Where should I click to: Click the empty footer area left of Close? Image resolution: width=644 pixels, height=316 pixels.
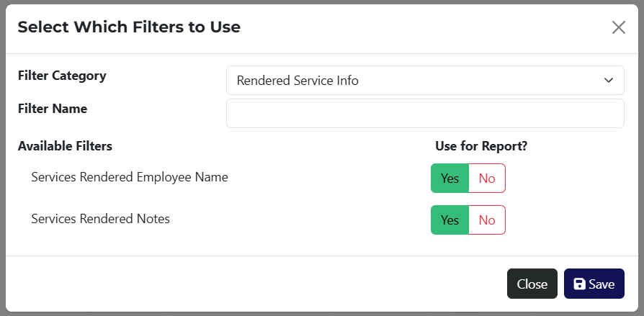(x=252, y=284)
